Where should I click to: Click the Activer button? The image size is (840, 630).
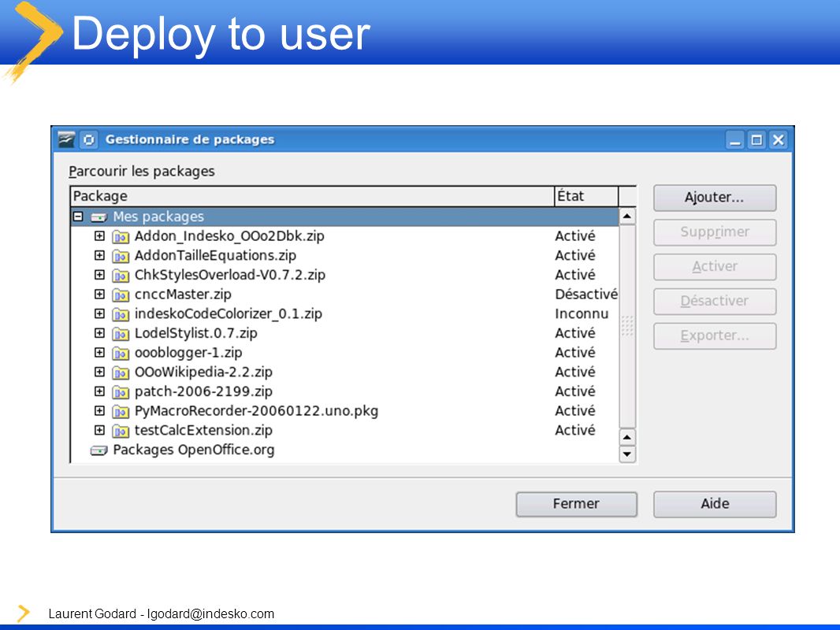click(x=715, y=266)
